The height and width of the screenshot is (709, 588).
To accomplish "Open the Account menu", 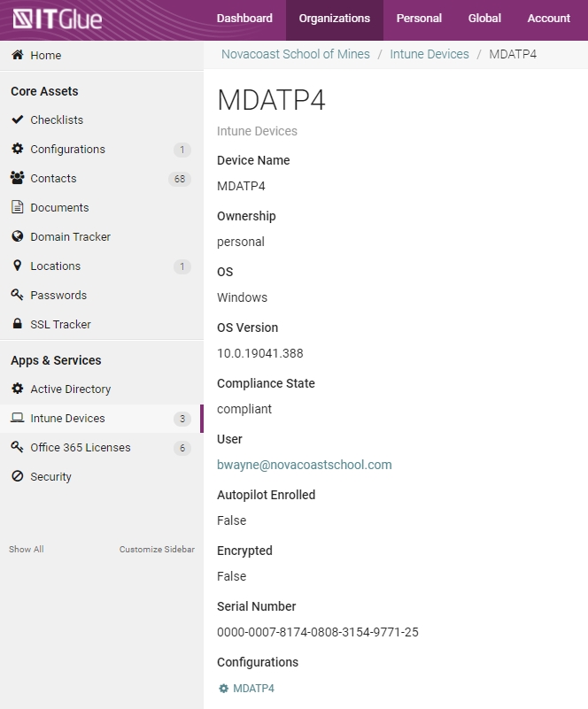I will pyautogui.click(x=548, y=19).
